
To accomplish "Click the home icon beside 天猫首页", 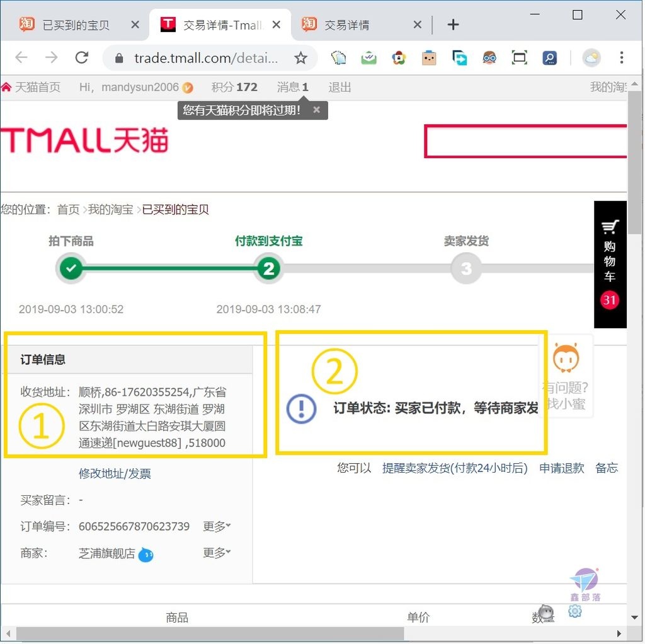I will (x=6, y=87).
